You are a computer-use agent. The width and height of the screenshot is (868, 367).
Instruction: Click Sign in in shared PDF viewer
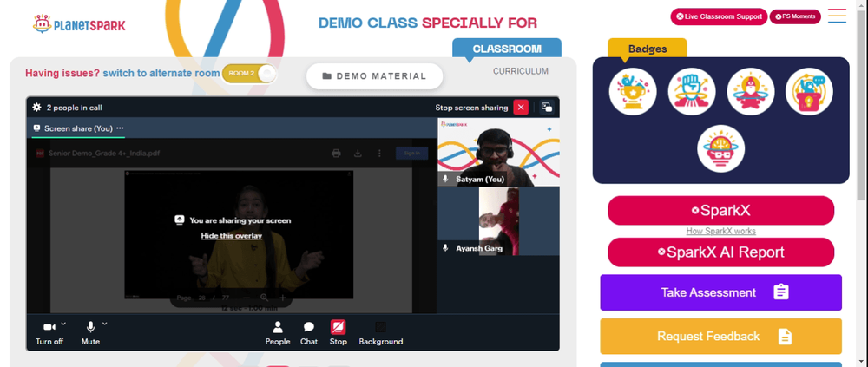(x=411, y=154)
